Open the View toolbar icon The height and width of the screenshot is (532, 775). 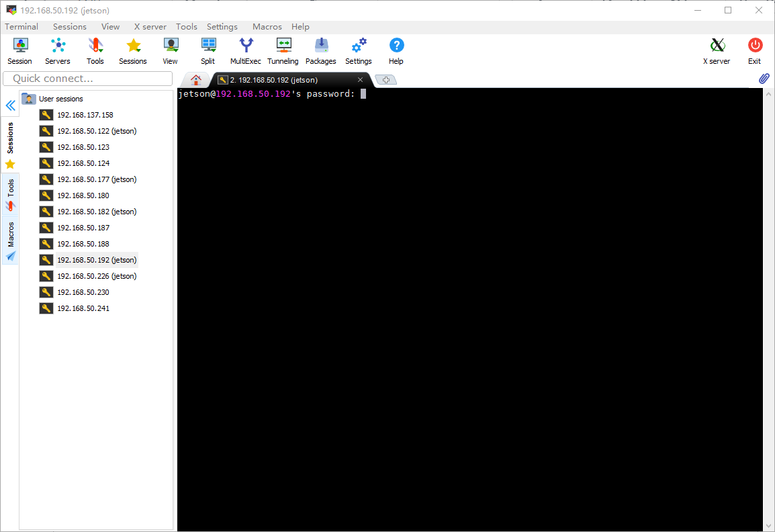click(171, 51)
